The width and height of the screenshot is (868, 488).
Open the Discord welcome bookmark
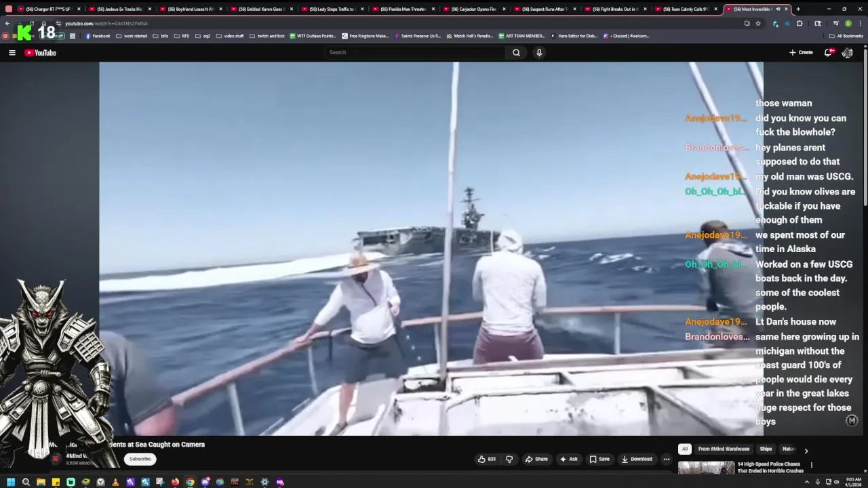pyautogui.click(x=626, y=36)
